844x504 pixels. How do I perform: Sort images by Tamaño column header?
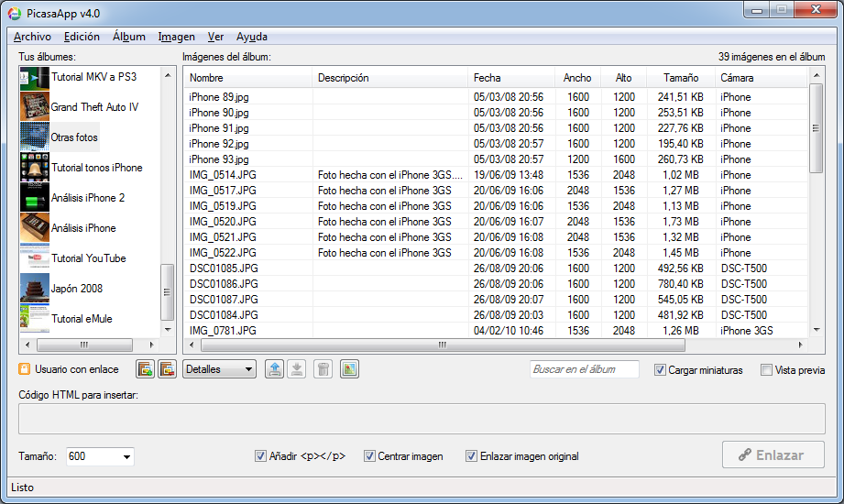coord(680,78)
